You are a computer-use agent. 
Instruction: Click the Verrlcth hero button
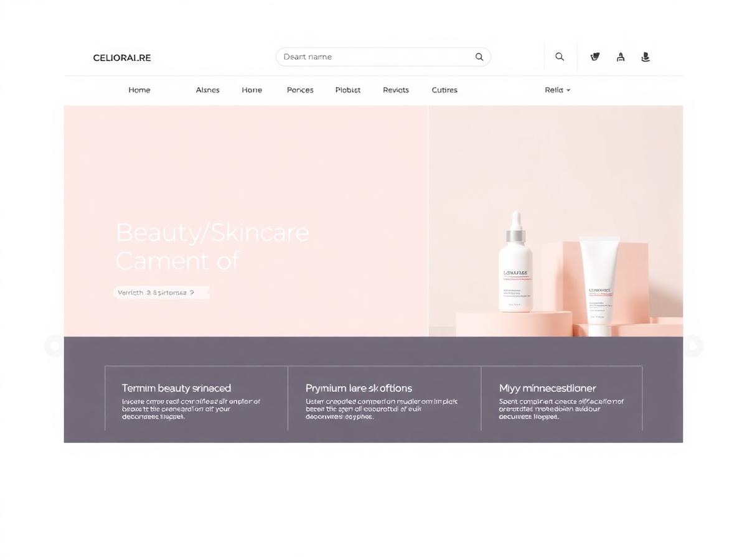click(x=162, y=292)
